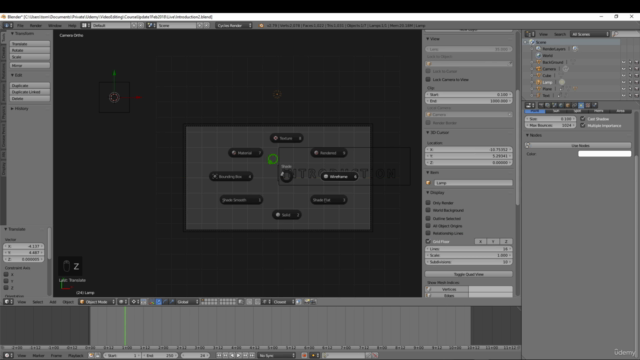Viewport: 640px width, 360px height.
Task: Collapse the Item panel
Action: point(432,173)
